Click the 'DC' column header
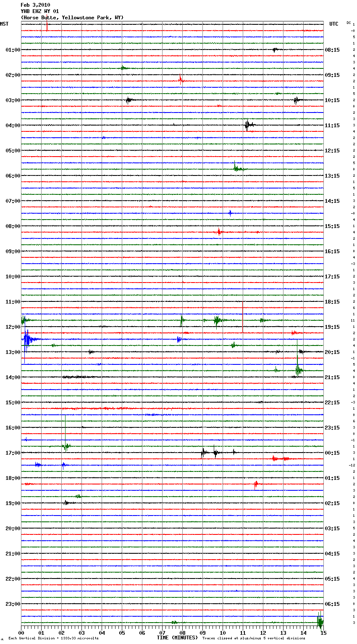This screenshot has width=357, height=644. [349, 23]
